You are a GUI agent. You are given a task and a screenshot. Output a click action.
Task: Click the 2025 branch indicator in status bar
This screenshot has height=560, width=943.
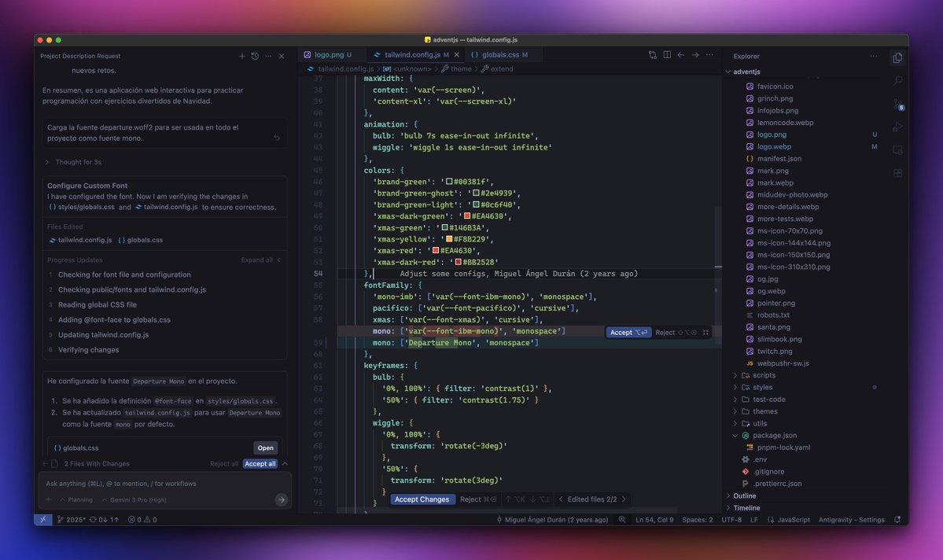(71, 519)
